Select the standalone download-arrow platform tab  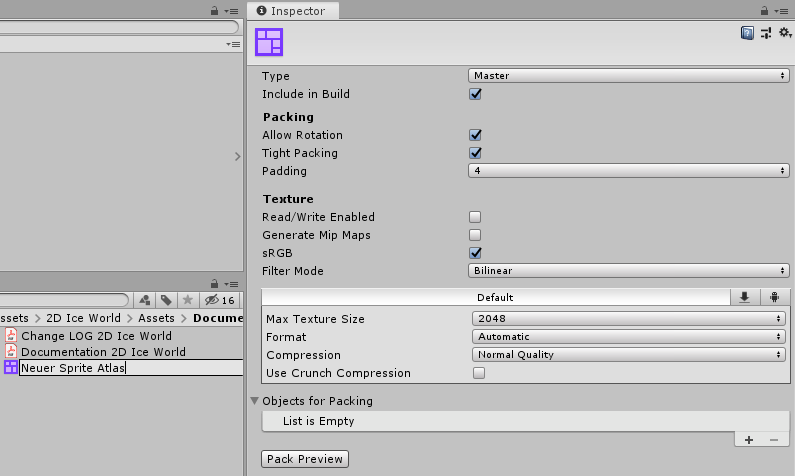[744, 297]
